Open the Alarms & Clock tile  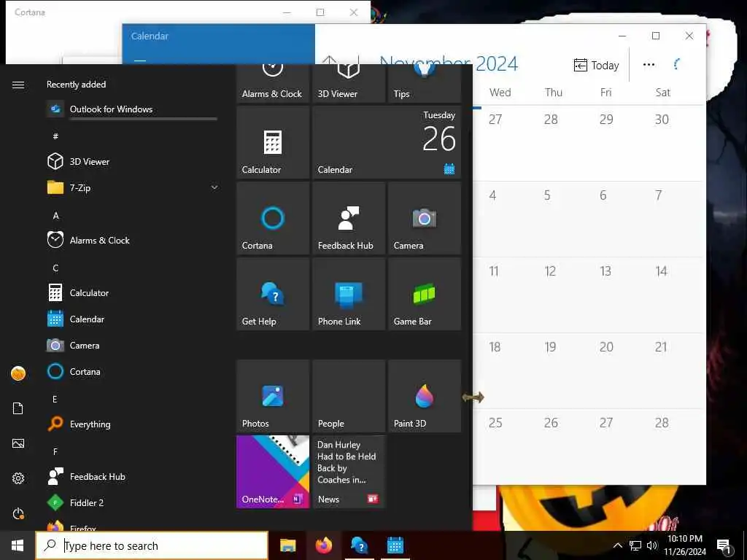tap(273, 83)
